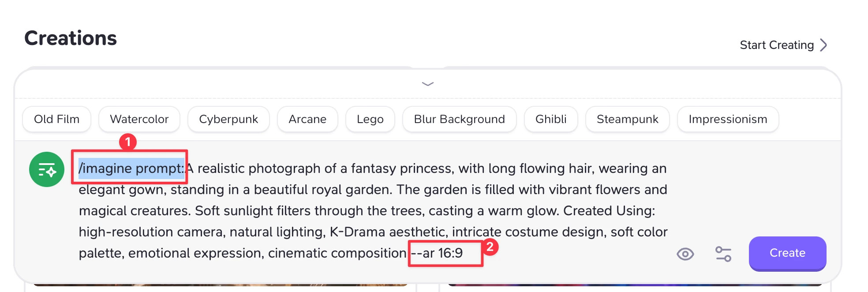Select the Steampunk style
This screenshot has width=868, height=292.
(627, 119)
